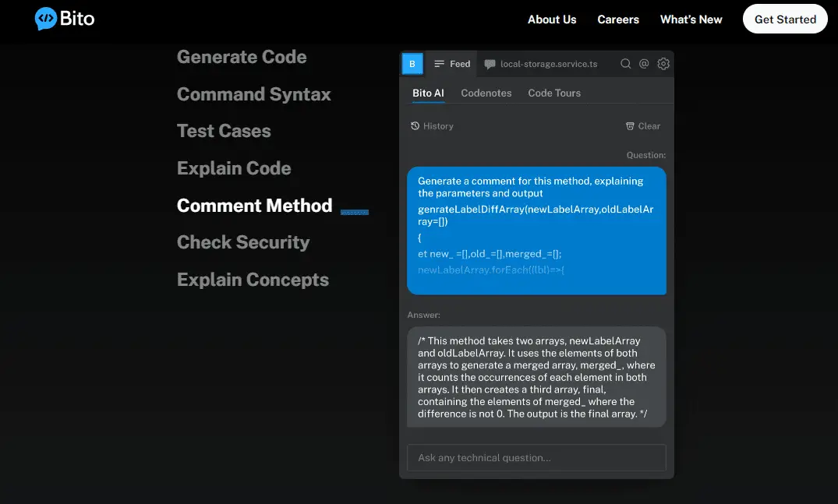Switch to the Codenotes tab

tap(486, 93)
